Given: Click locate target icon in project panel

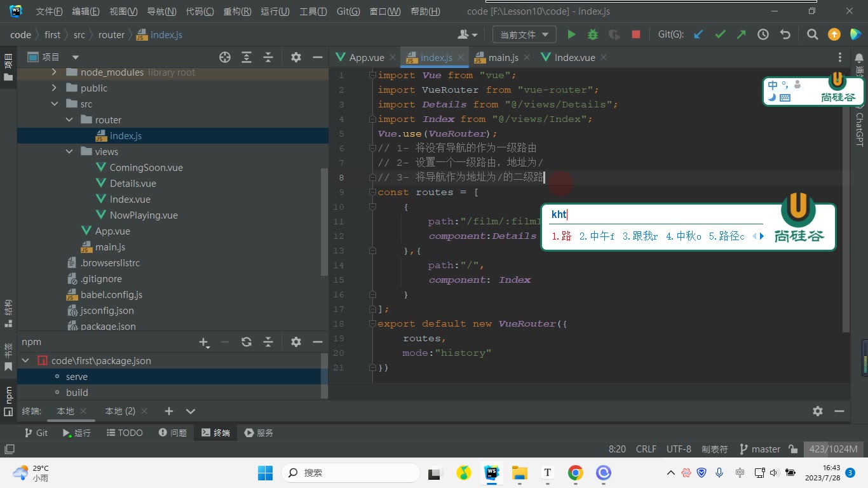Looking at the screenshot, I should pyautogui.click(x=225, y=57).
